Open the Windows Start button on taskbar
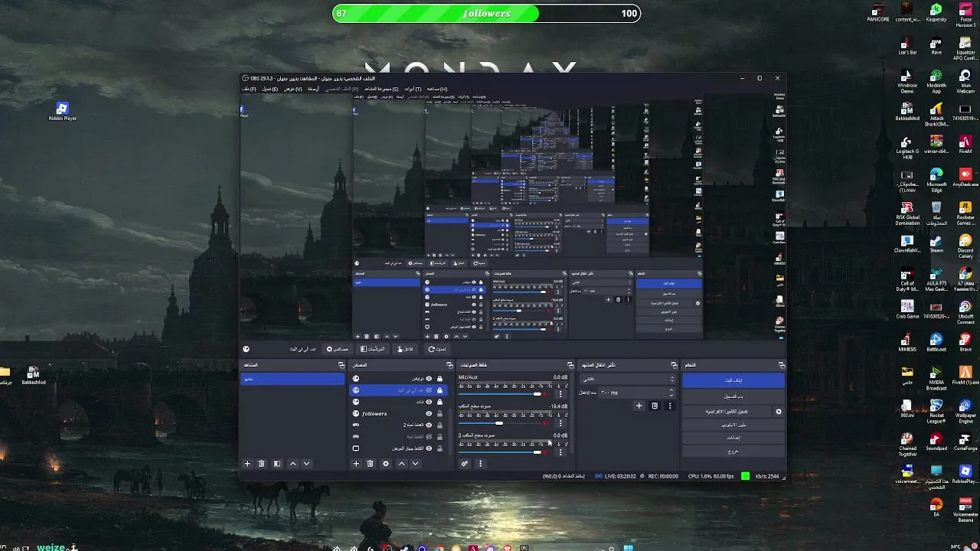980x551 pixels. (x=629, y=547)
